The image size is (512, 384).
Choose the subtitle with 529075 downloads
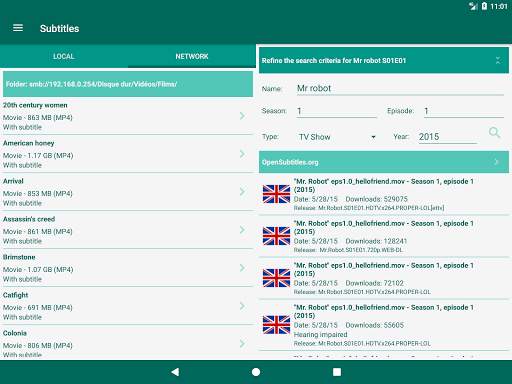click(x=384, y=194)
